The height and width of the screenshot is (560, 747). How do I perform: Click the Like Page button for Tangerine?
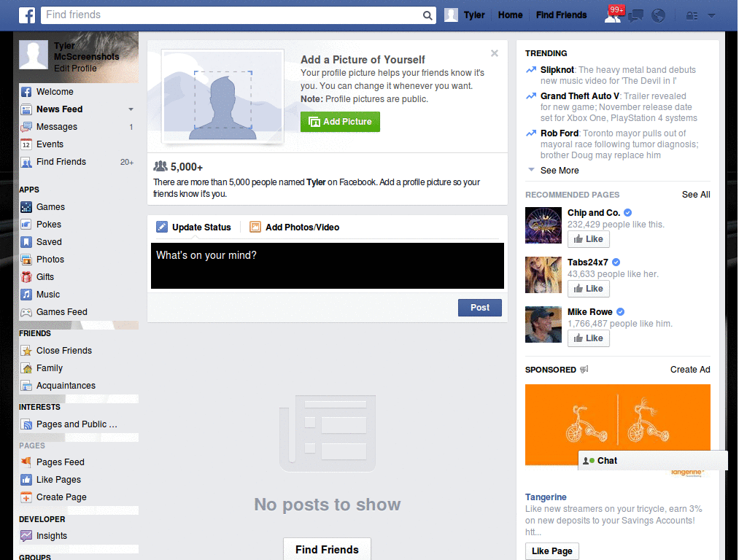pos(551,551)
